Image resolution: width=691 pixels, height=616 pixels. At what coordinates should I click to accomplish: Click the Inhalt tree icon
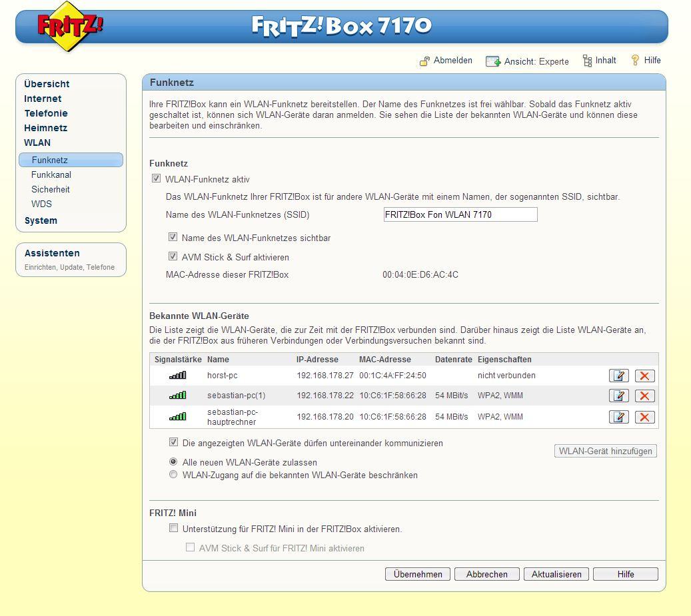[587, 61]
